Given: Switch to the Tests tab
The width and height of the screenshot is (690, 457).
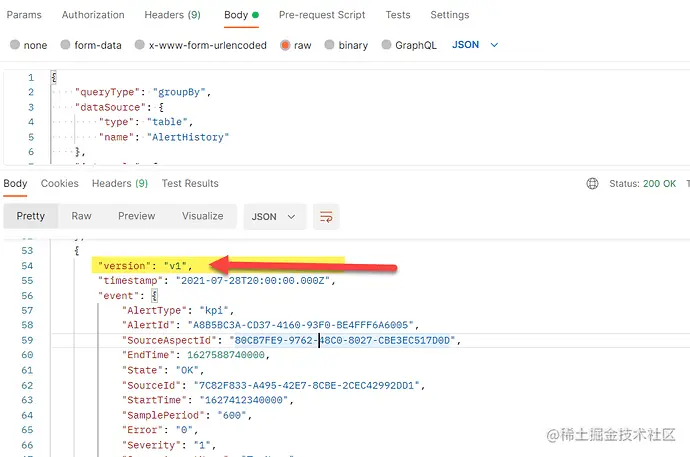Looking at the screenshot, I should coord(398,15).
